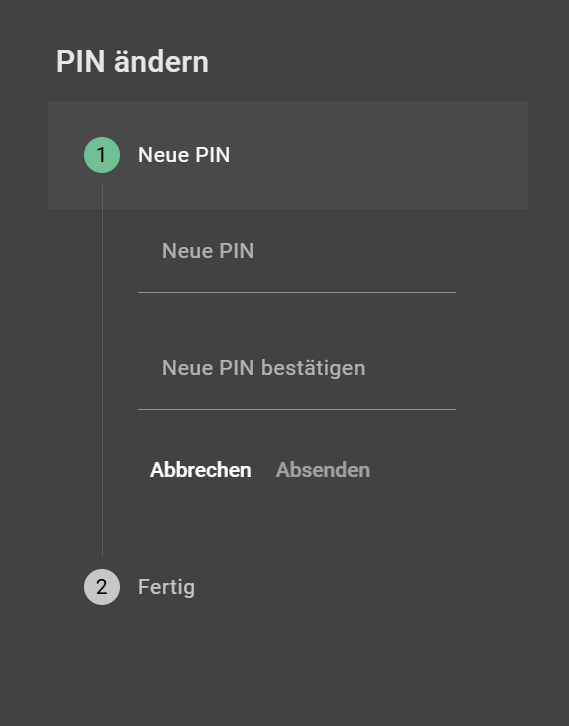The width and height of the screenshot is (569, 726).
Task: Click the "PIN ändern" dialog heading
Action: (x=132, y=62)
